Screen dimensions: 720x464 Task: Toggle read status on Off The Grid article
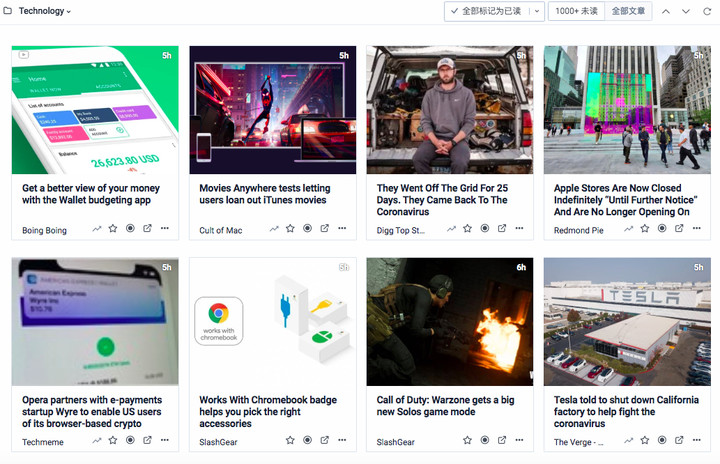point(484,228)
